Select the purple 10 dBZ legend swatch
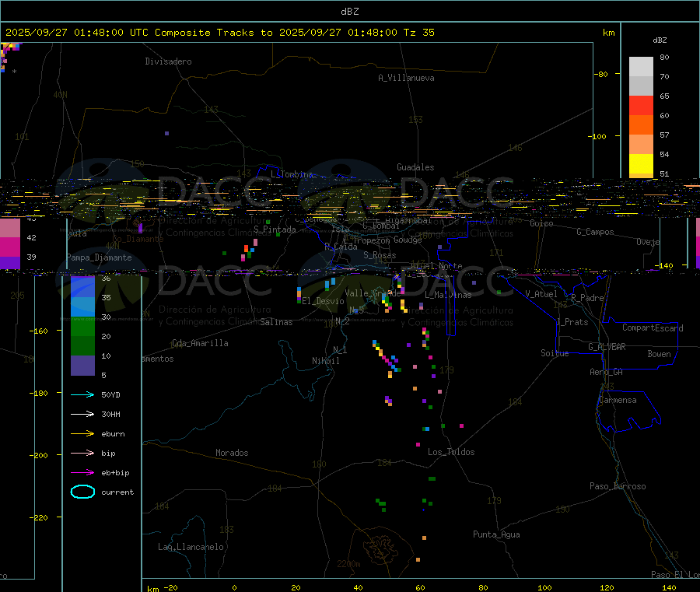This screenshot has height=592, width=700. pos(82,366)
